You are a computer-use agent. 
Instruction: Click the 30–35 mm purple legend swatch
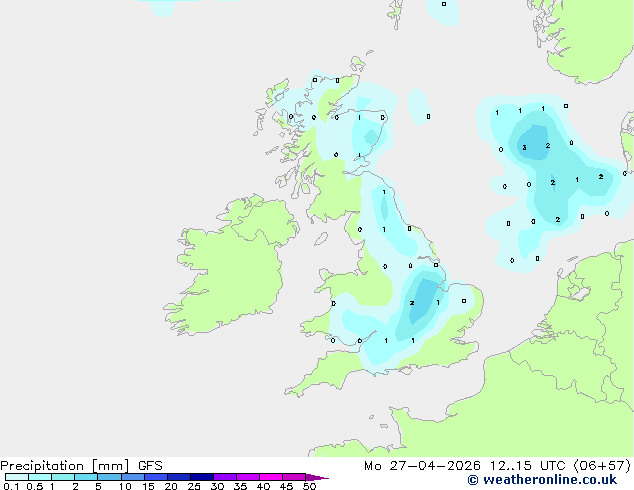tap(225, 477)
